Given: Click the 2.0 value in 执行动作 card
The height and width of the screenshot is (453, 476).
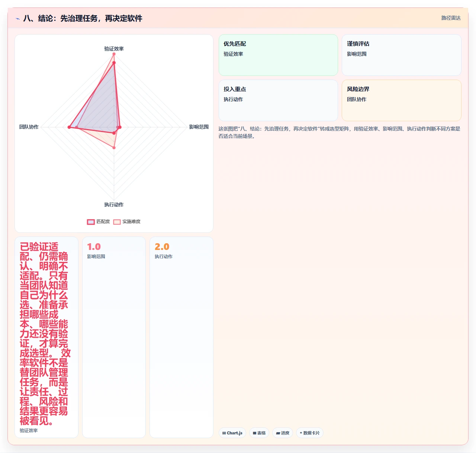Looking at the screenshot, I should pyautogui.click(x=162, y=247).
